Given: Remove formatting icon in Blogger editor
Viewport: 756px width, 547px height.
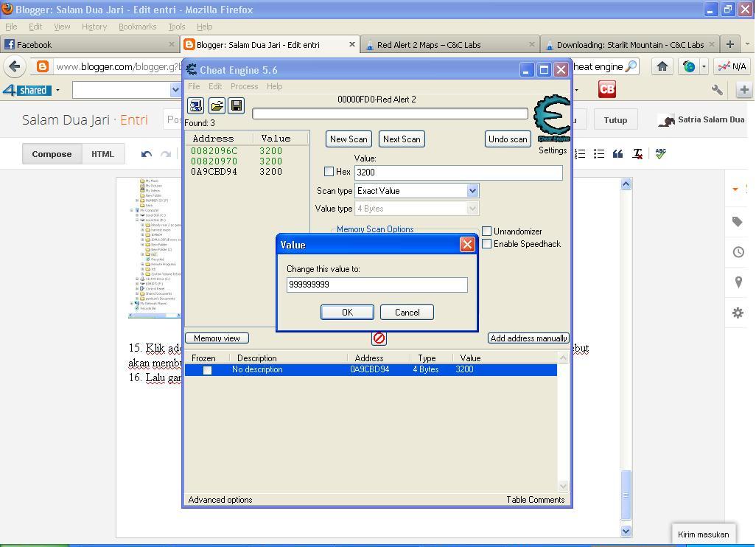Looking at the screenshot, I should click(x=637, y=154).
